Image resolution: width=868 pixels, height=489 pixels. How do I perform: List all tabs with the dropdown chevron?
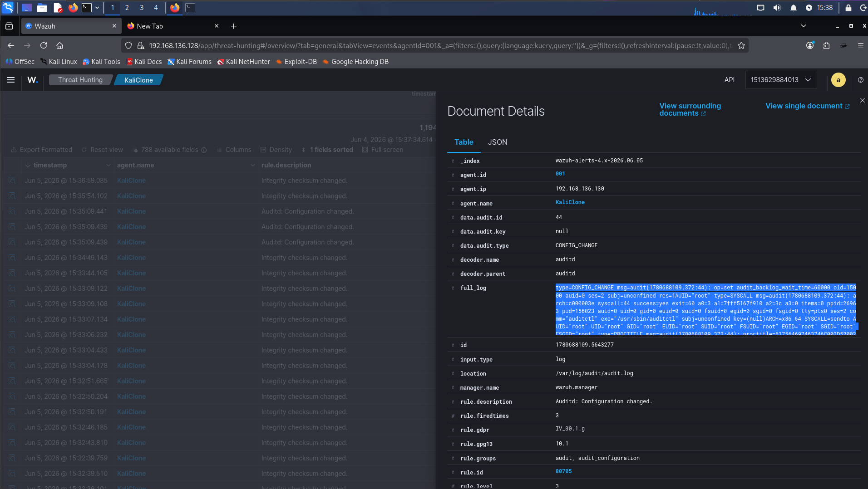[x=804, y=26]
